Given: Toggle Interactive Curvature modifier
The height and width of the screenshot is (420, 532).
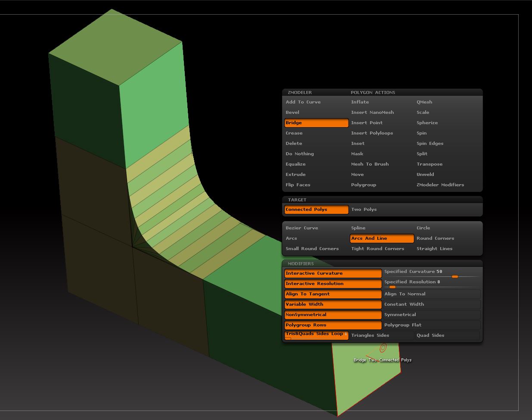Looking at the screenshot, I should (333, 273).
